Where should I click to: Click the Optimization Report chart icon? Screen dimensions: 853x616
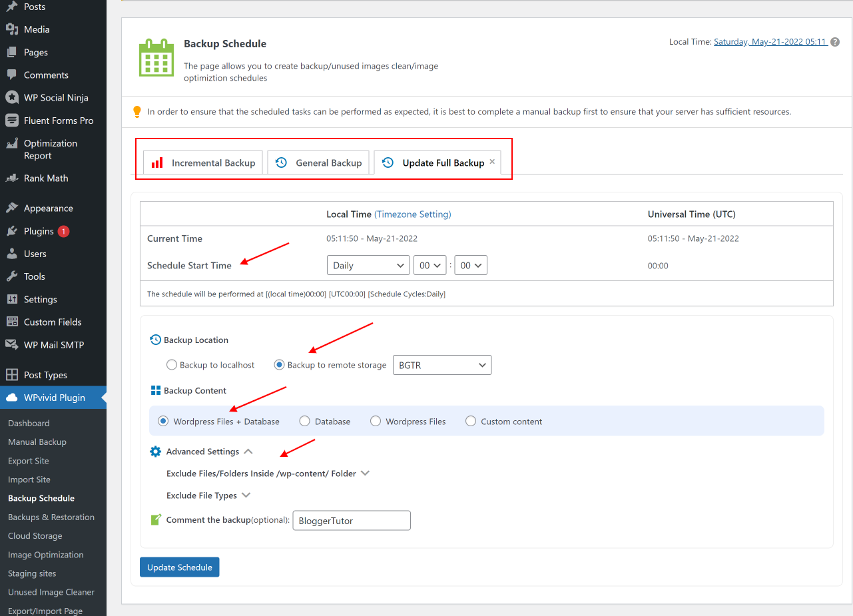12,143
